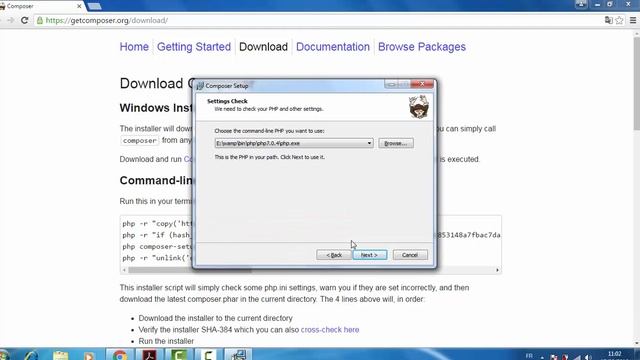Click the Browse... button
Screen dimensions: 640x360
[x=396, y=143]
